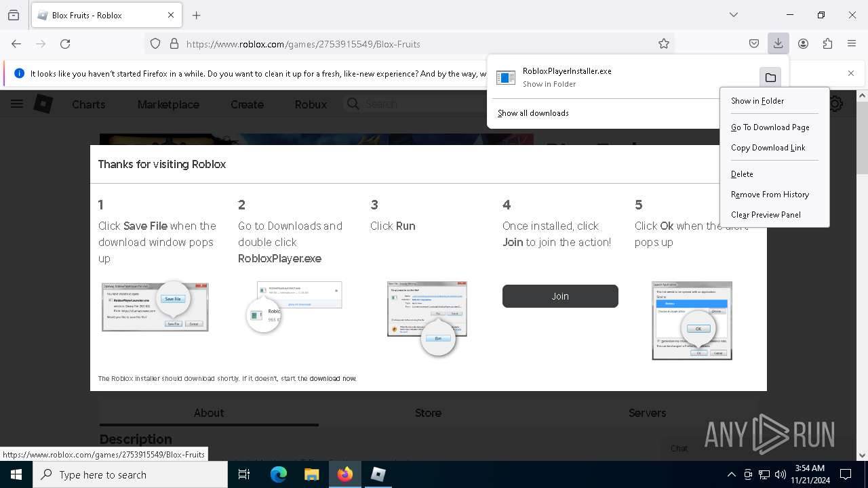Click the tracking protection shield icon
This screenshot has width=868, height=488.
pyautogui.click(x=155, y=43)
